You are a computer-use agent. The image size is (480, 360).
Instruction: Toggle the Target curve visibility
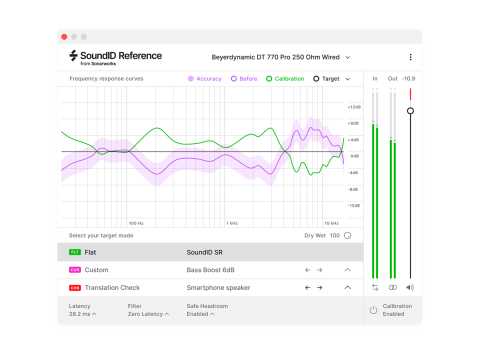click(326, 79)
